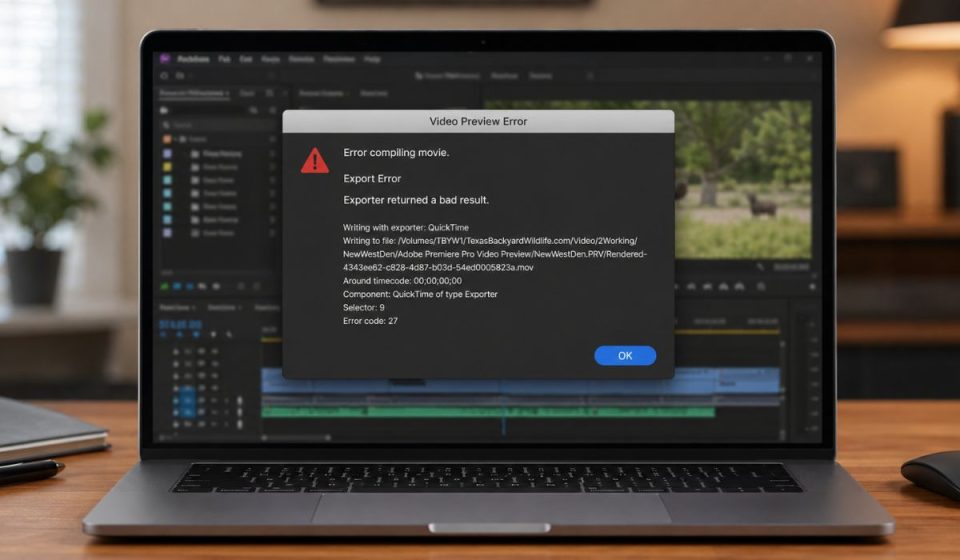Click the yellow label color swatch
The height and width of the screenshot is (560, 960).
tap(167, 166)
